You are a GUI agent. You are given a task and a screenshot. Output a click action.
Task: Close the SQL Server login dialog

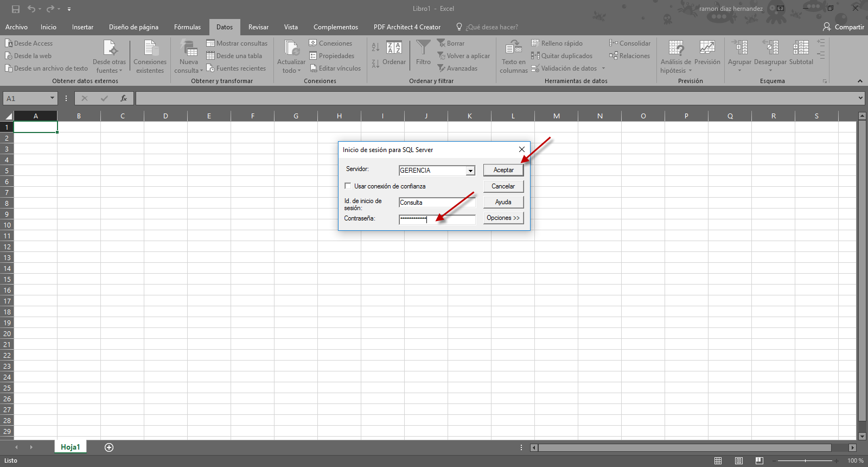pos(522,149)
